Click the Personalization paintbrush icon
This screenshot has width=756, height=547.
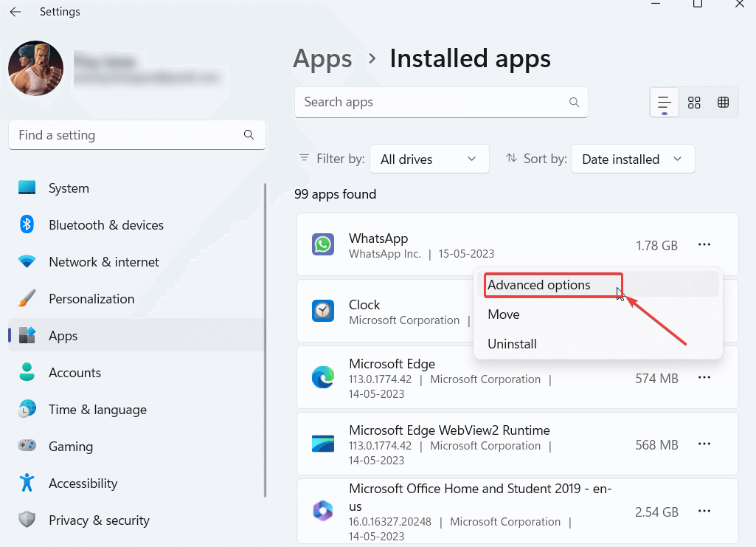(x=27, y=298)
